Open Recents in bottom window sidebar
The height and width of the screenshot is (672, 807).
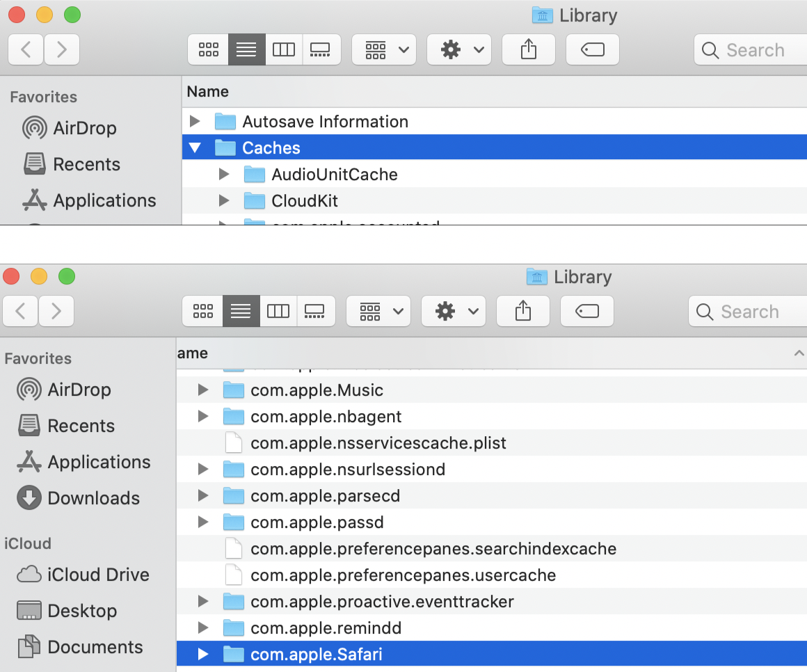pos(66,426)
